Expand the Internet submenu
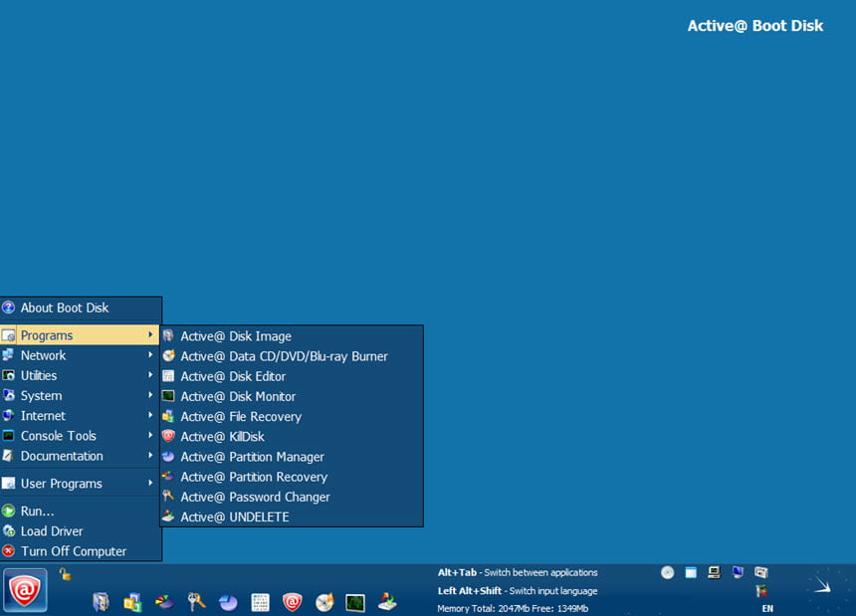The image size is (856, 616). pyautogui.click(x=80, y=416)
